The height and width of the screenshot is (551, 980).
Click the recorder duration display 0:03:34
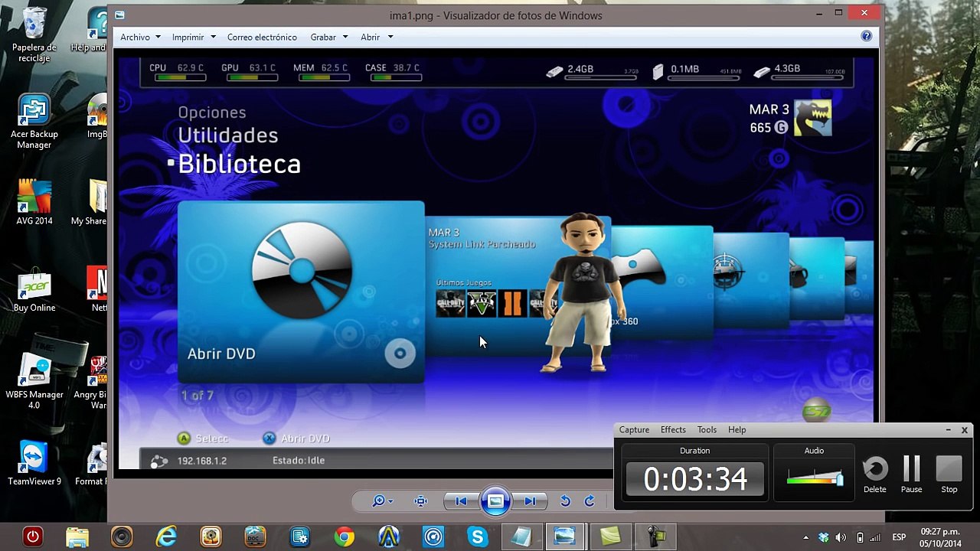point(695,479)
